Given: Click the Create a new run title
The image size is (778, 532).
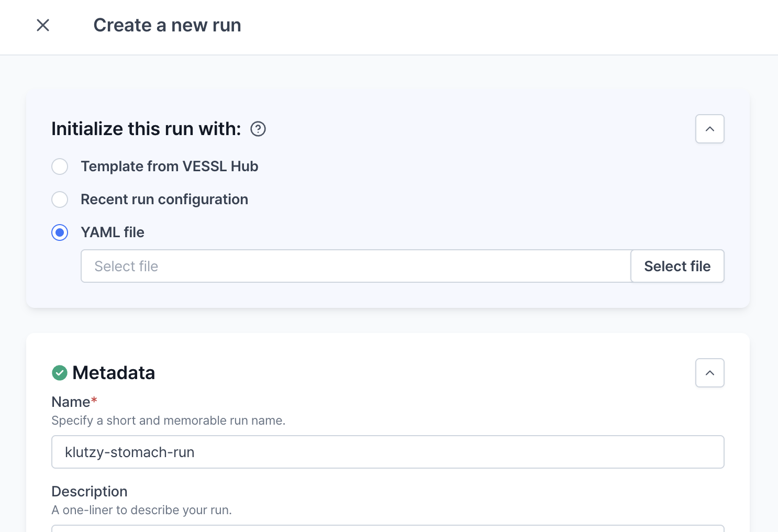Looking at the screenshot, I should (x=167, y=25).
